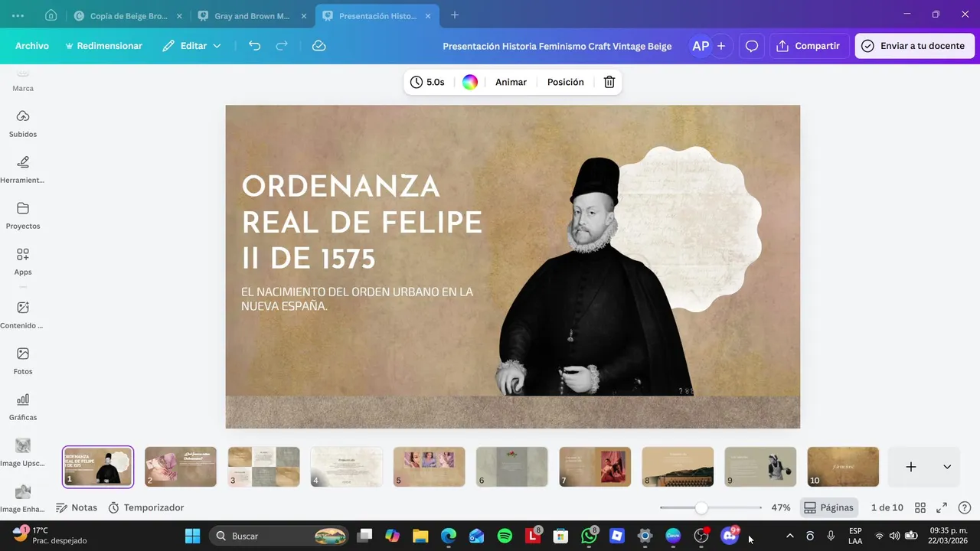Open the Apps panel

23,261
